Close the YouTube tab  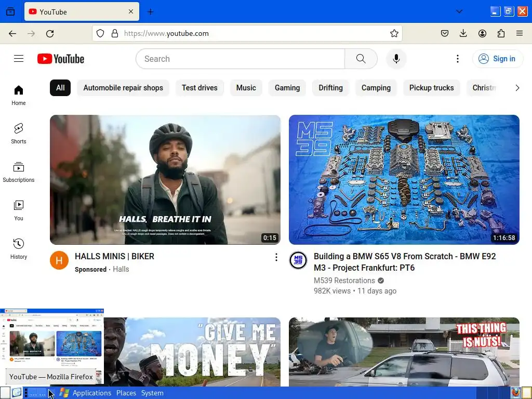pyautogui.click(x=131, y=12)
